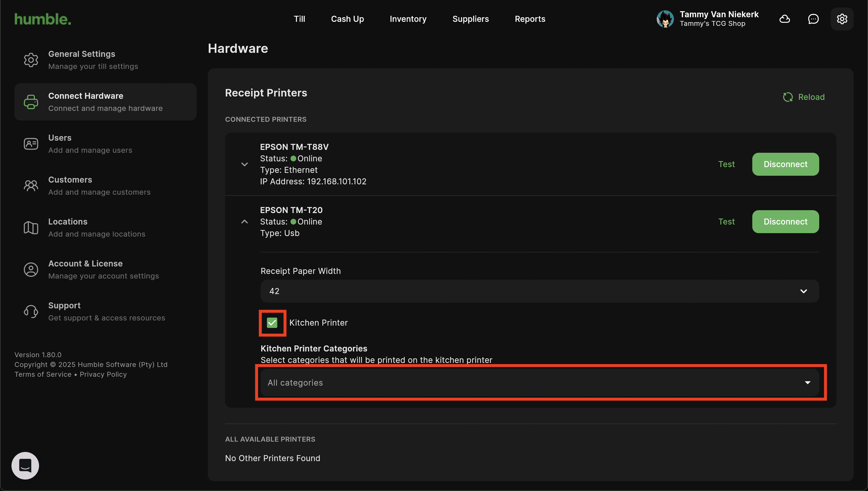The height and width of the screenshot is (491, 868).
Task: Click the Users ID card icon
Action: tap(31, 144)
